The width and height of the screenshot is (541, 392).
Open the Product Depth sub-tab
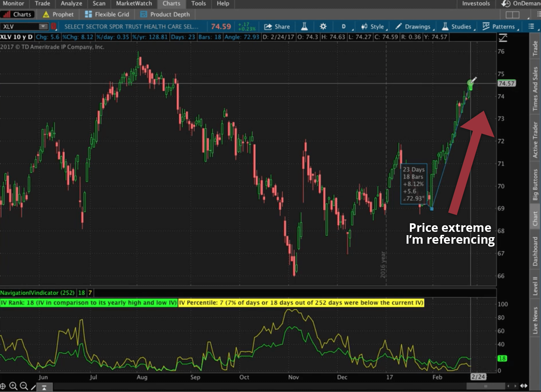tap(165, 14)
